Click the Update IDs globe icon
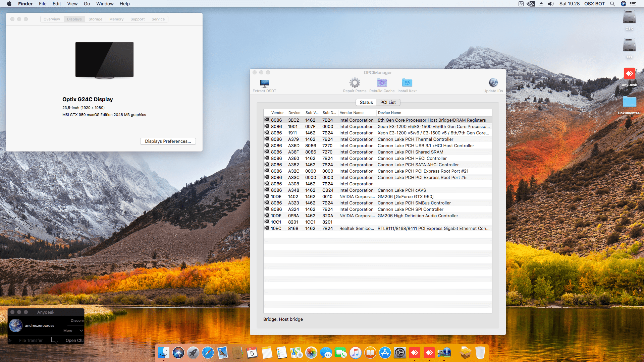The height and width of the screenshot is (362, 644). point(493,83)
